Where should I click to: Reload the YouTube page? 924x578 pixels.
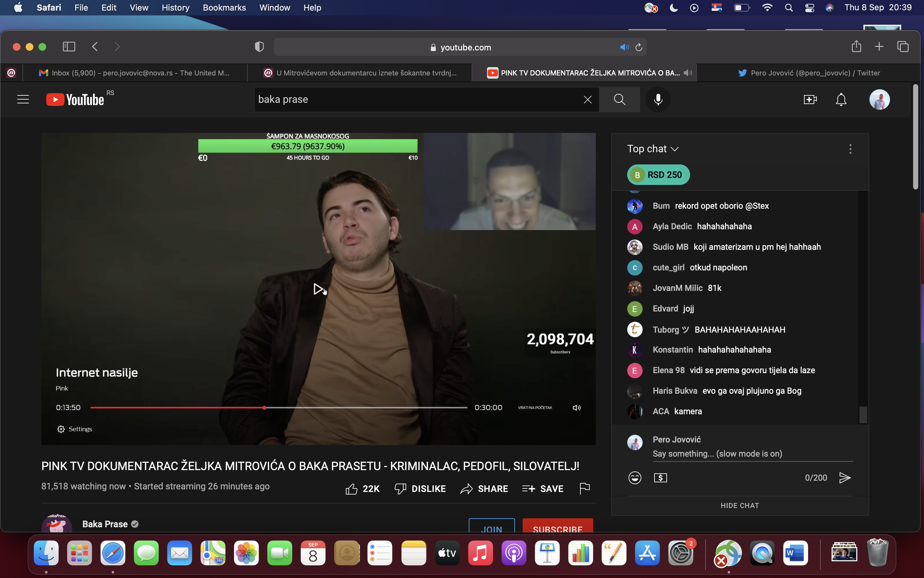638,48
